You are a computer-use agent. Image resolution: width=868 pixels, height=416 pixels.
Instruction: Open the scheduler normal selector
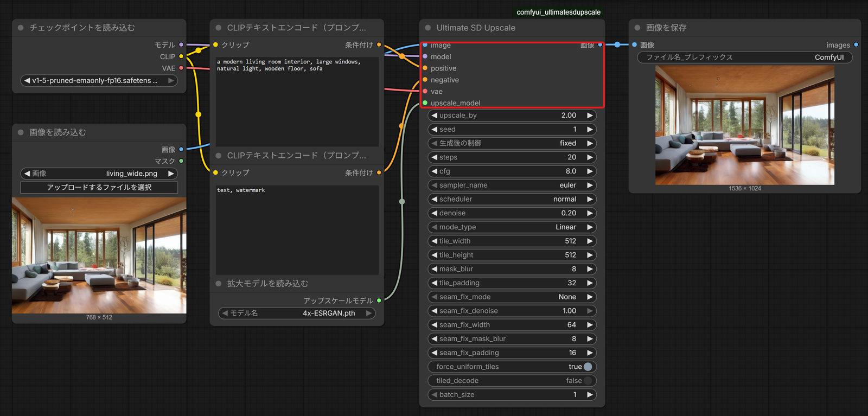(x=512, y=199)
